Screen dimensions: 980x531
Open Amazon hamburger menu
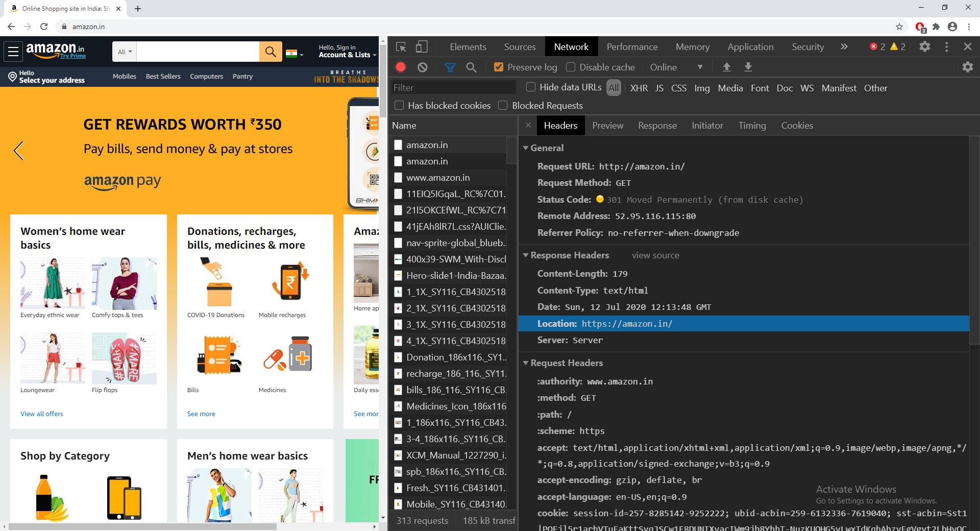tap(13, 51)
